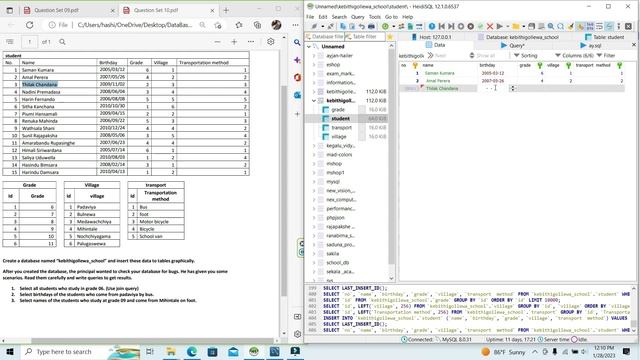Click the Edge refresh button
The width and height of the screenshot is (640, 360).
click(29, 25)
